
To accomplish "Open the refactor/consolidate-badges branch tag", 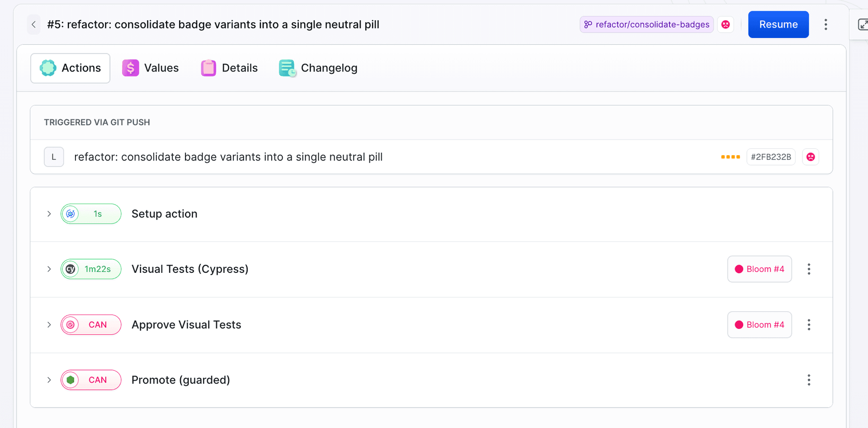I will click(x=646, y=24).
